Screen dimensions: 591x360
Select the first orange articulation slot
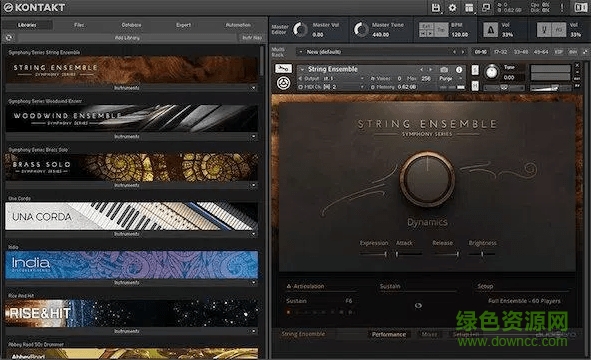click(x=289, y=312)
